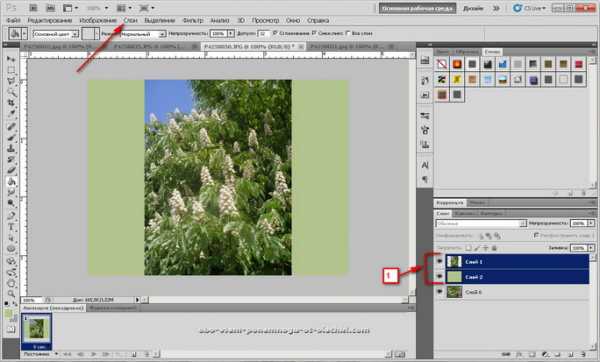Image resolution: width=600 pixels, height=362 pixels.
Task: Select the animation frame thumbnail
Action: tap(37, 331)
